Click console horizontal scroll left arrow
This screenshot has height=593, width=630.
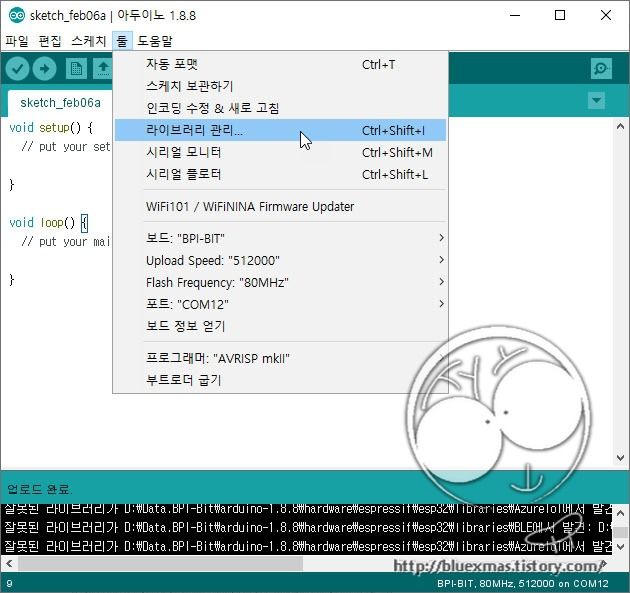[x=9, y=564]
